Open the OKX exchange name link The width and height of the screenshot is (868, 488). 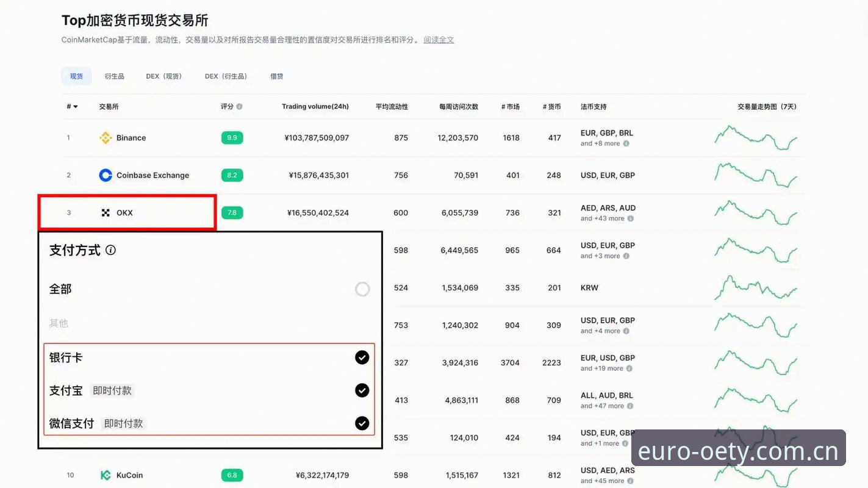(x=124, y=213)
